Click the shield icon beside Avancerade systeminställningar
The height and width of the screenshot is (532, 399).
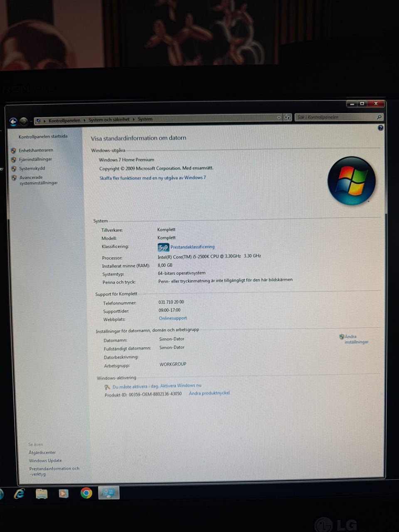(x=14, y=178)
